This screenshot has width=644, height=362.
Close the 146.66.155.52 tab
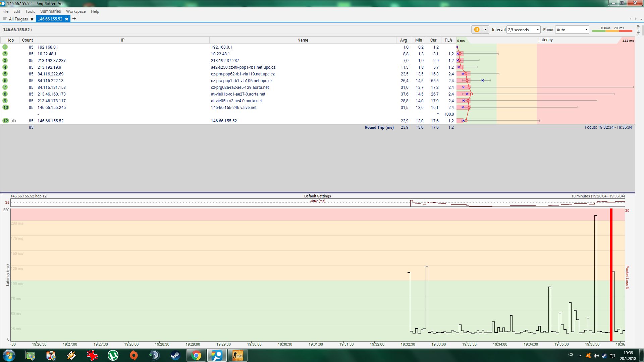click(x=66, y=19)
